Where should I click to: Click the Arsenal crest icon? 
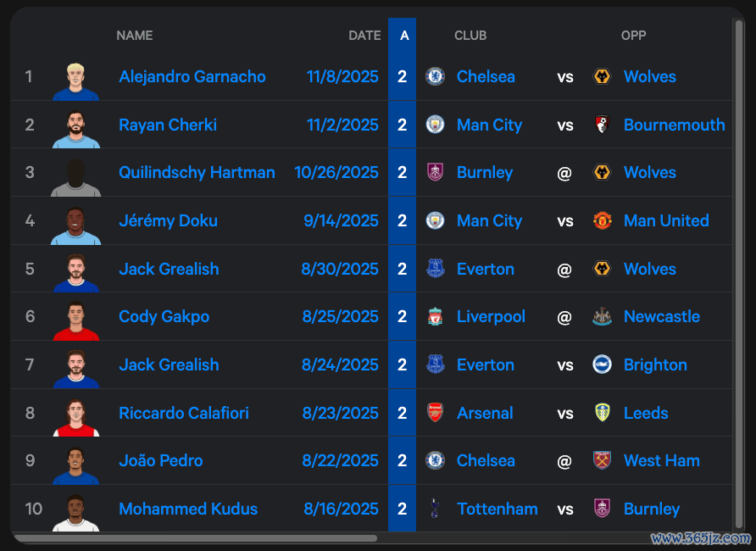(435, 414)
